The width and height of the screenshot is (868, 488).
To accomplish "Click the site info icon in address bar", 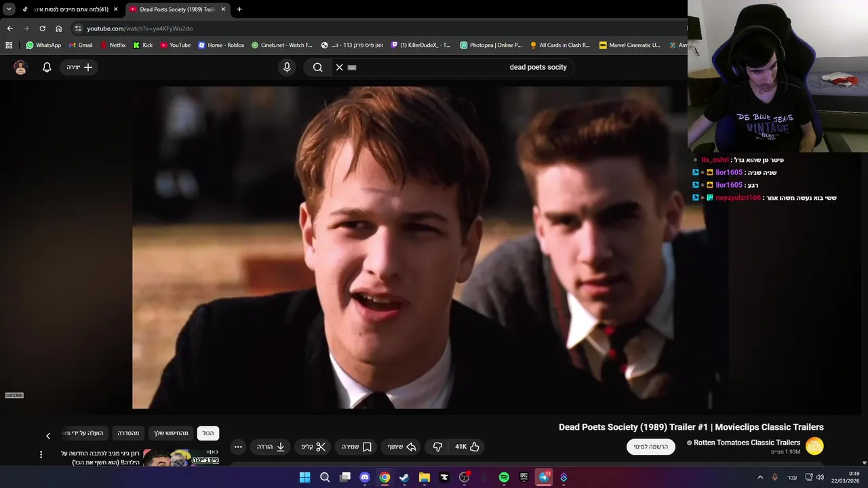I will point(78,28).
